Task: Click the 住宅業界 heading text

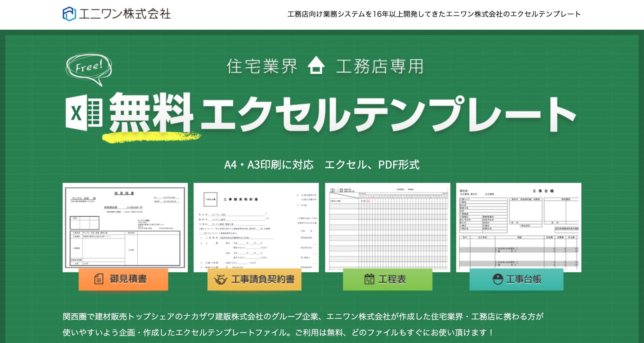Action: pyautogui.click(x=262, y=66)
